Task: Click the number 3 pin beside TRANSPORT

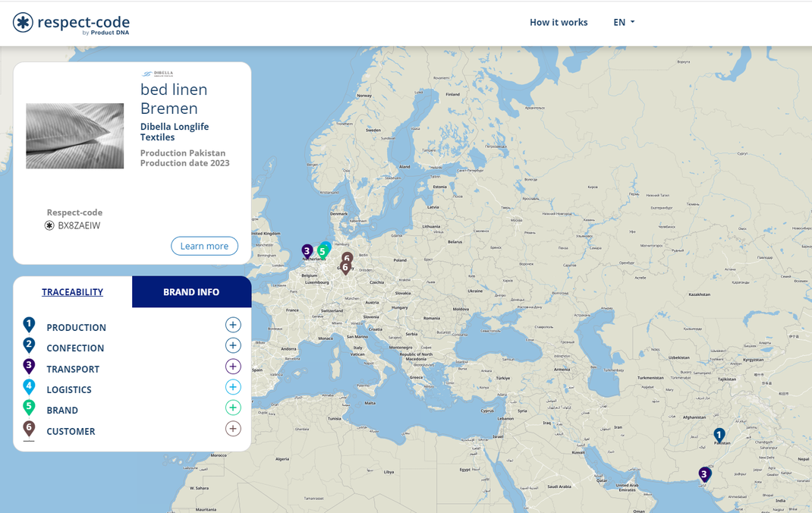Action: pyautogui.click(x=29, y=367)
